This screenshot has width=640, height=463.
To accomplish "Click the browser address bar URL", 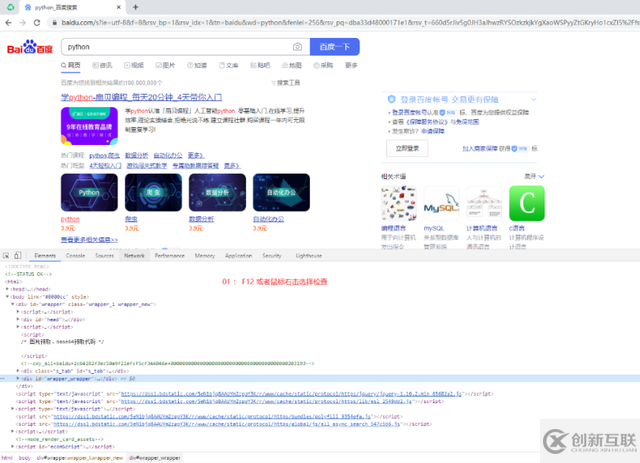I will click(349, 22).
